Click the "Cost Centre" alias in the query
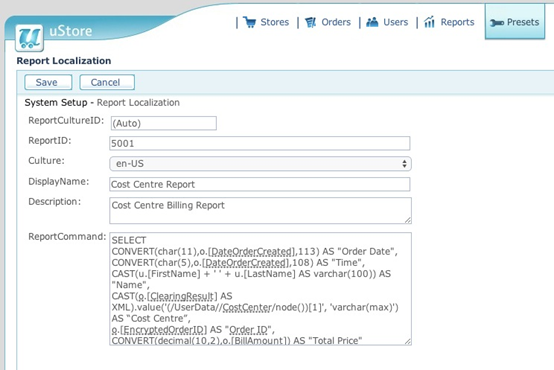554x370 pixels. click(157, 318)
